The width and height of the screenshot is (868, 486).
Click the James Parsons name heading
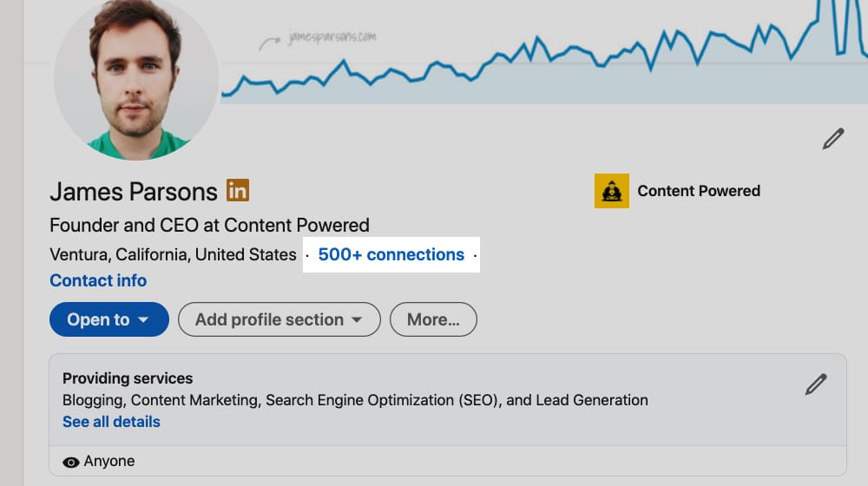click(134, 192)
